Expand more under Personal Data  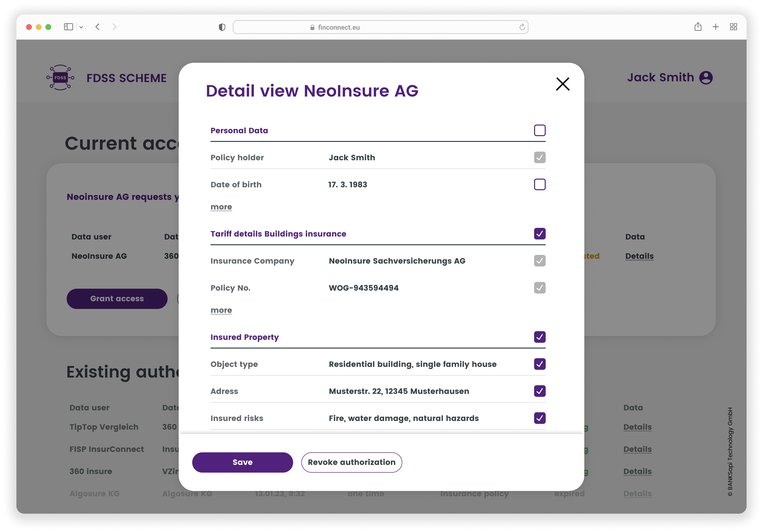pyautogui.click(x=221, y=207)
